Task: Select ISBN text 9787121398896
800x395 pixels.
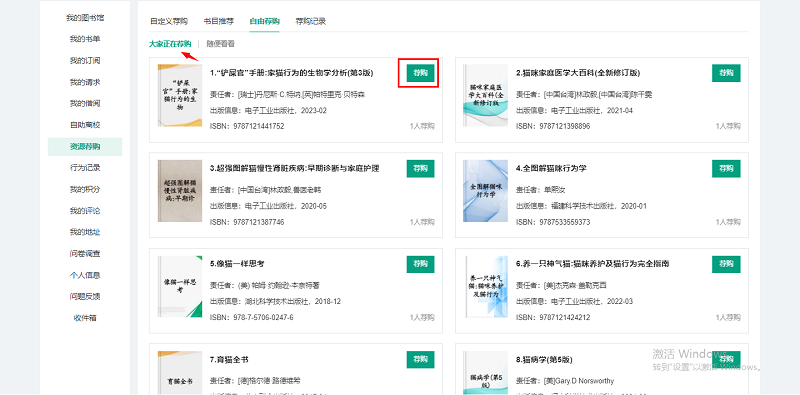Action: tap(564, 126)
